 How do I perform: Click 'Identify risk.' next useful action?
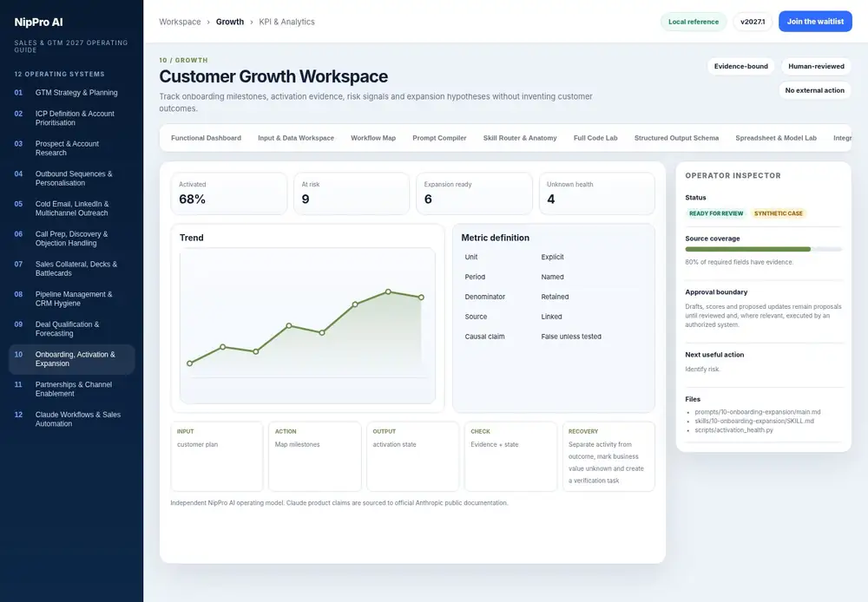[x=702, y=369]
